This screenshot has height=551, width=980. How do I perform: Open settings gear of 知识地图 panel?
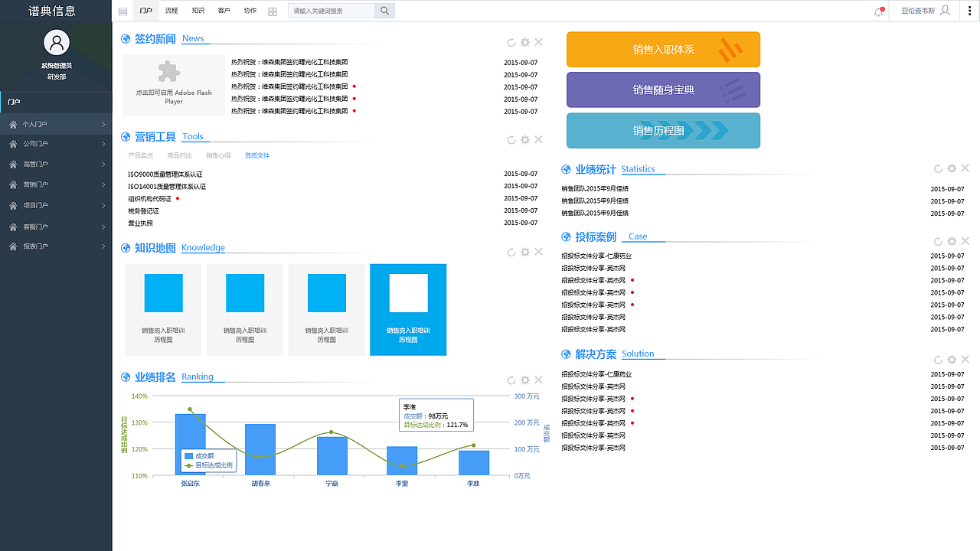pos(525,252)
